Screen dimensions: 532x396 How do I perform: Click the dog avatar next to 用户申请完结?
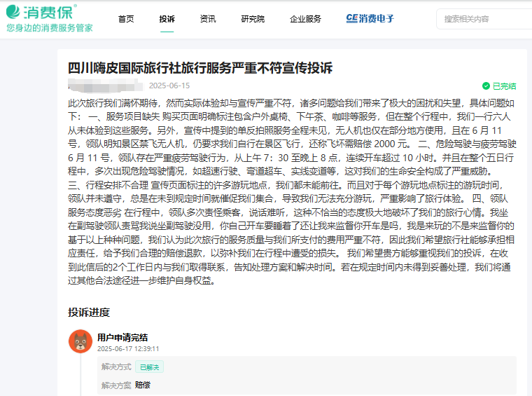[x=80, y=341]
